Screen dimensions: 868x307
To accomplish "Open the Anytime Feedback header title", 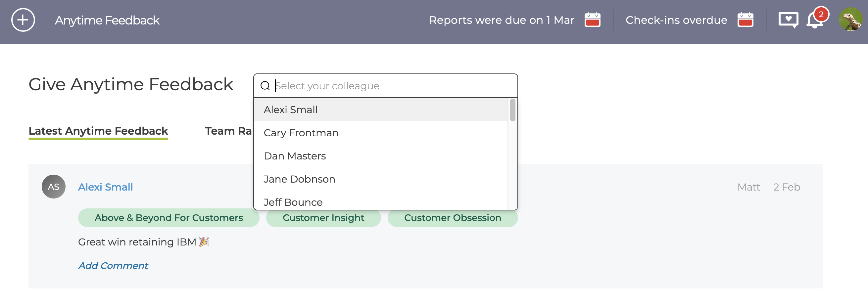I will point(107,21).
